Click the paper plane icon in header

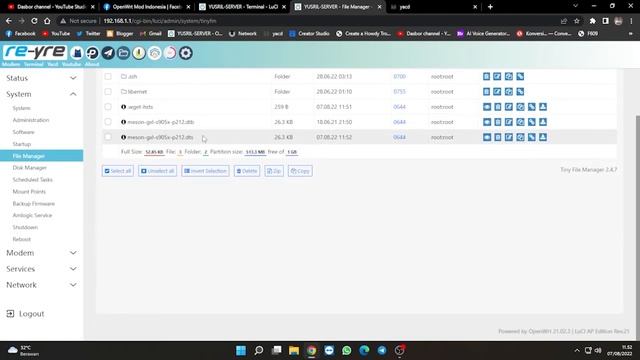108,53
